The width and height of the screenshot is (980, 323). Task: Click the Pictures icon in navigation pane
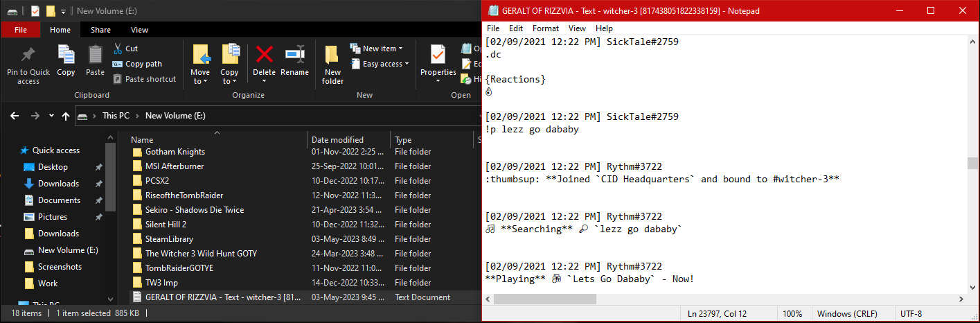[x=29, y=217]
